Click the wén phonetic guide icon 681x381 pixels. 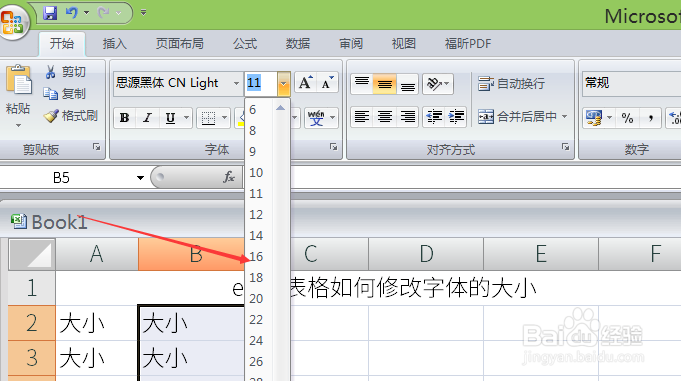click(316, 118)
